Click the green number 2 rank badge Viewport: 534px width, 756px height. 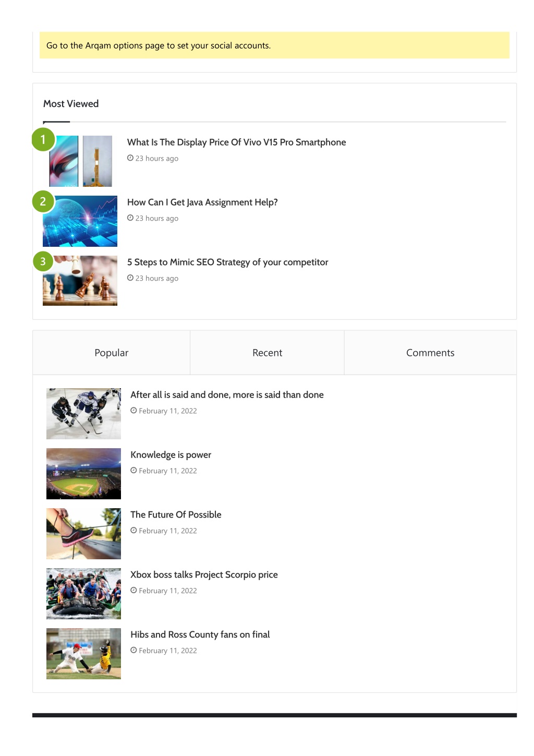click(x=43, y=201)
